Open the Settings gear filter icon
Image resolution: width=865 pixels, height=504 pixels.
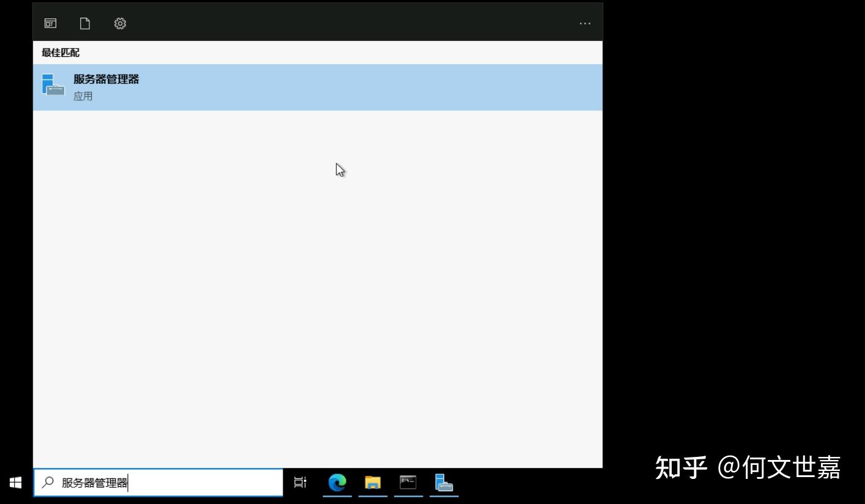[x=120, y=23]
